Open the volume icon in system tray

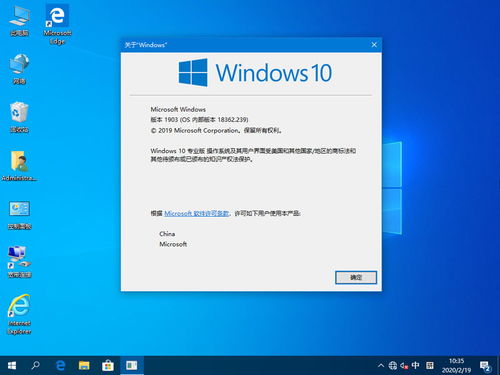click(x=404, y=366)
